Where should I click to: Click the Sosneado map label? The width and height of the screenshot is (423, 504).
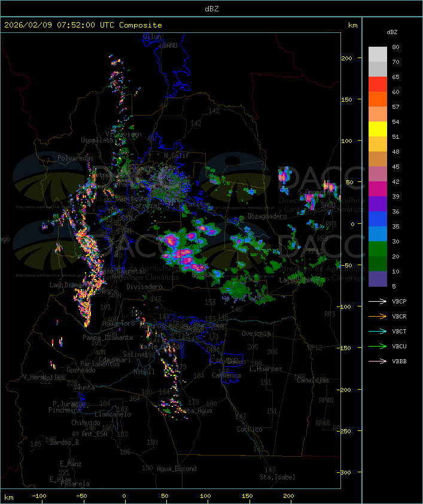[81, 370]
